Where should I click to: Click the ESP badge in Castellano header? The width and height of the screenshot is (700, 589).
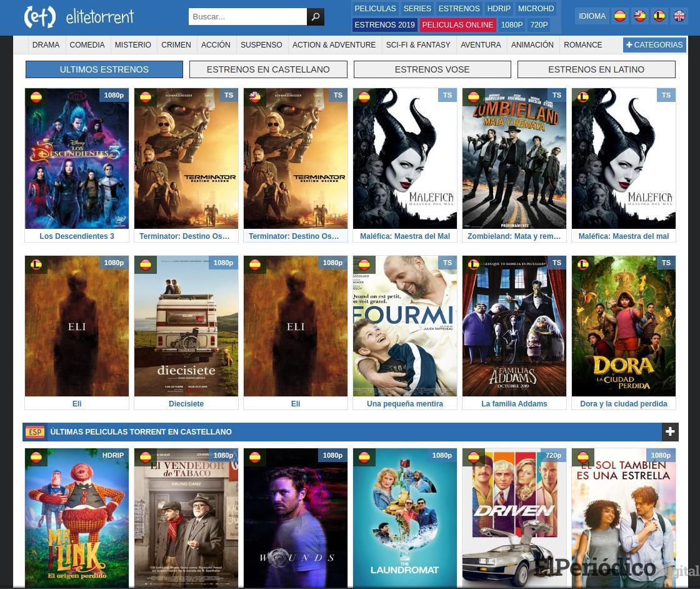(x=35, y=432)
